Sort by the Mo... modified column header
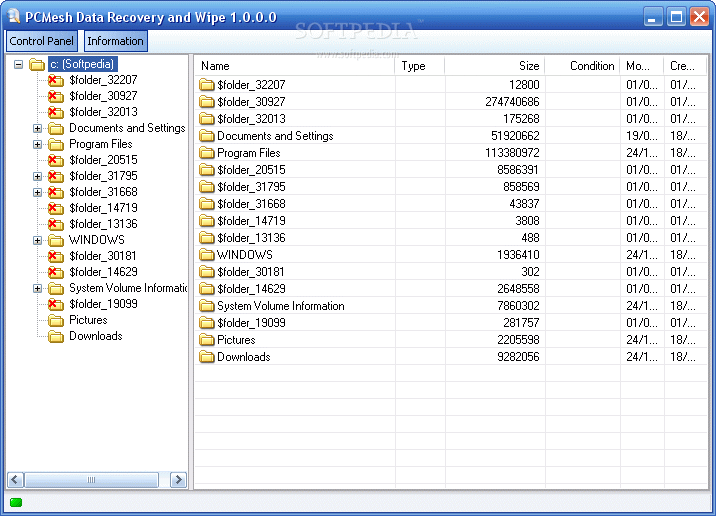The image size is (716, 516). click(642, 66)
